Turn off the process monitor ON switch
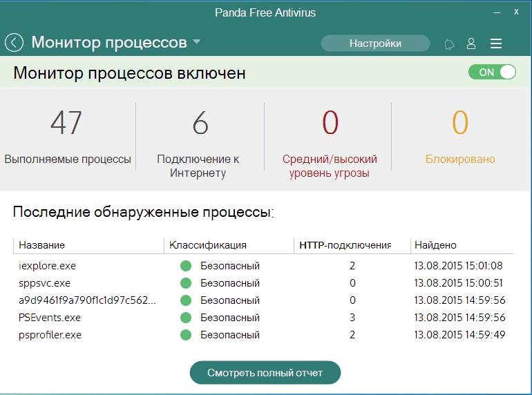This screenshot has height=395, width=532. click(492, 73)
